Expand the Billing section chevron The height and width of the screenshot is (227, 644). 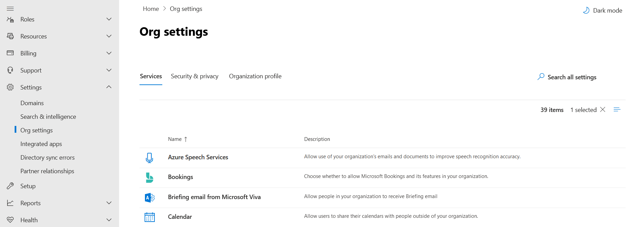pos(109,53)
